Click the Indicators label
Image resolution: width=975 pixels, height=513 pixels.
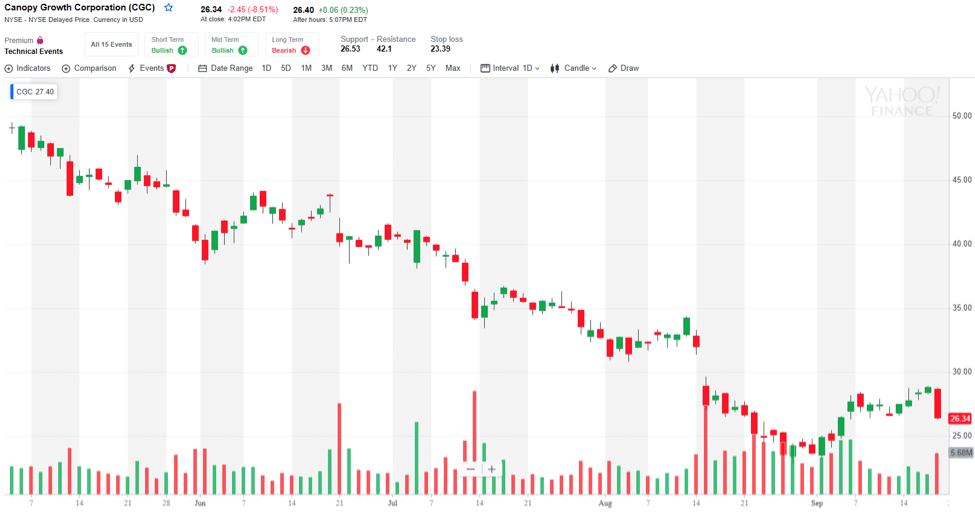[x=34, y=68]
